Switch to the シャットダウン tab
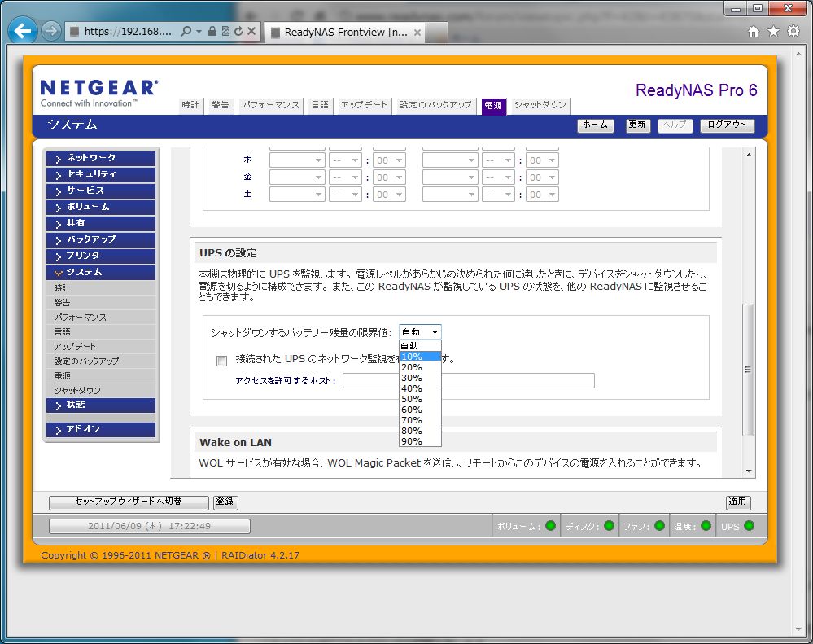The width and height of the screenshot is (813, 644). tap(540, 105)
